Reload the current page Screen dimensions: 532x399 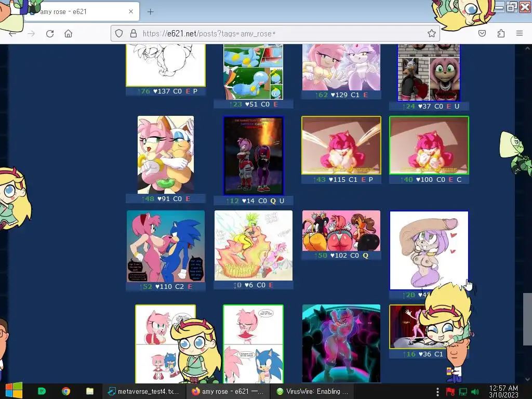(x=50, y=34)
